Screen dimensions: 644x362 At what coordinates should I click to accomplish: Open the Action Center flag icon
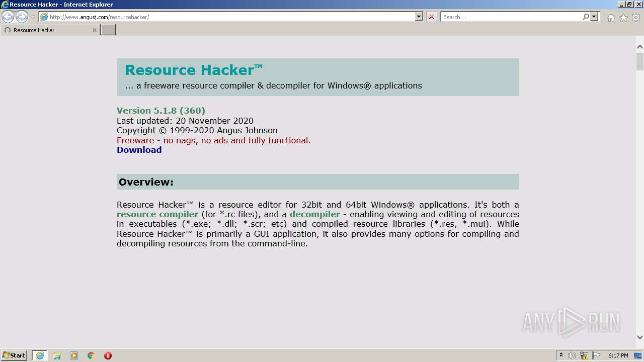(x=596, y=355)
